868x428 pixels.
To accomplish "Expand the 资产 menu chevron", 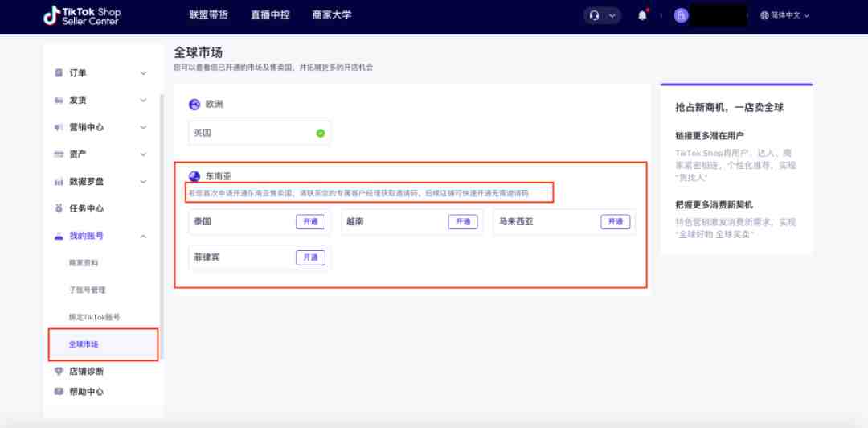I will [143, 154].
